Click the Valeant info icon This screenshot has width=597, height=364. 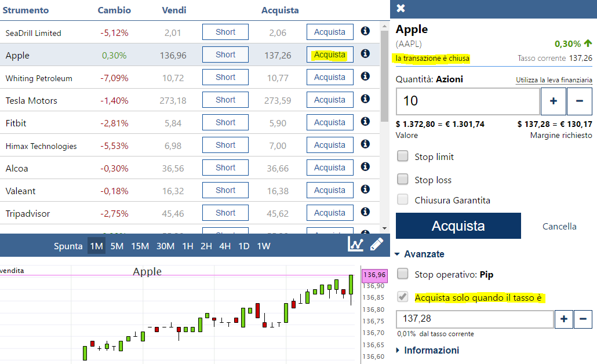point(365,189)
